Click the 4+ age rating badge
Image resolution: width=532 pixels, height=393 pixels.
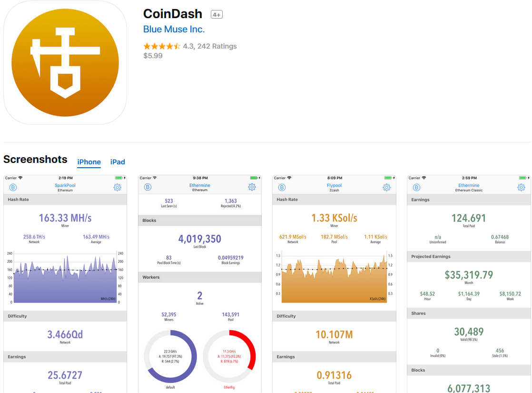tap(217, 15)
